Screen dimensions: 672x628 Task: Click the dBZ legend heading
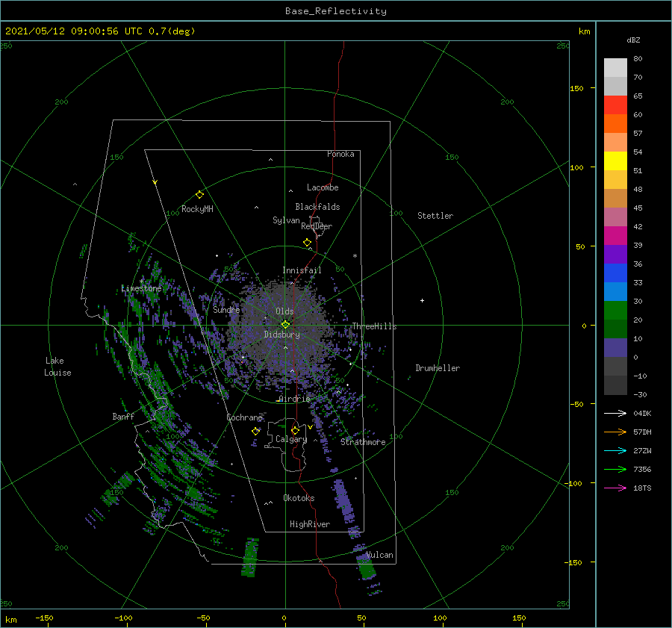[x=633, y=40]
